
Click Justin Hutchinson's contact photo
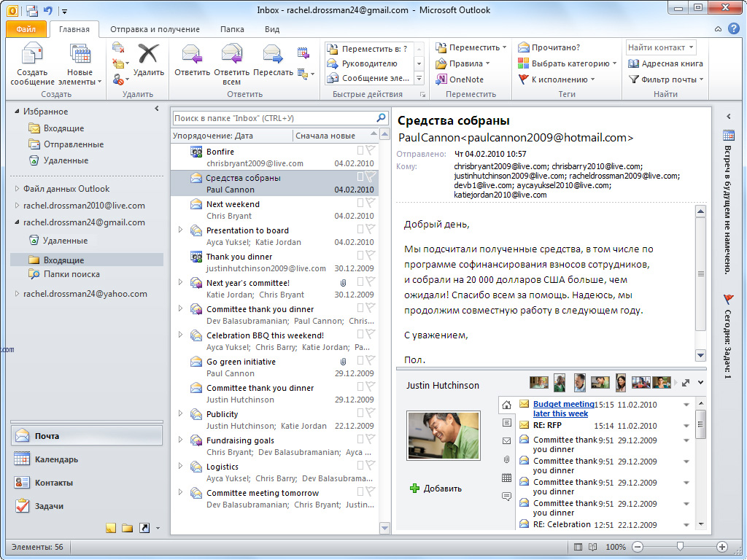click(443, 436)
